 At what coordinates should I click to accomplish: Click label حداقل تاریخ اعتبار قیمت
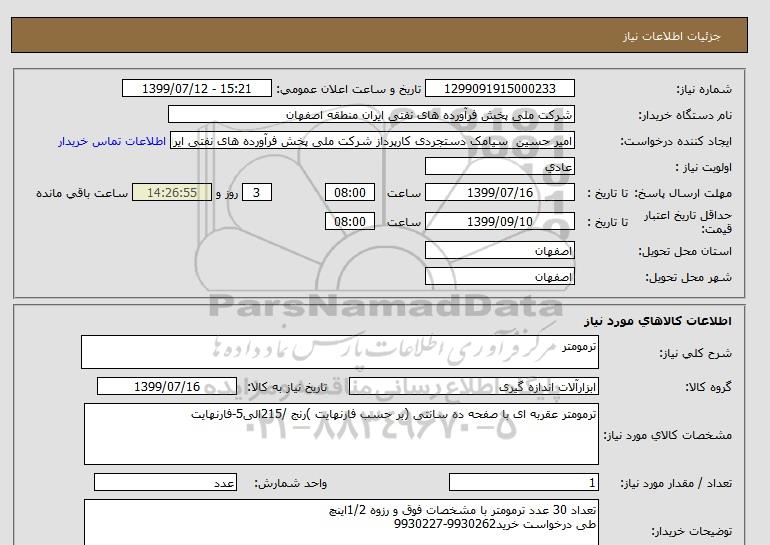click(688, 222)
